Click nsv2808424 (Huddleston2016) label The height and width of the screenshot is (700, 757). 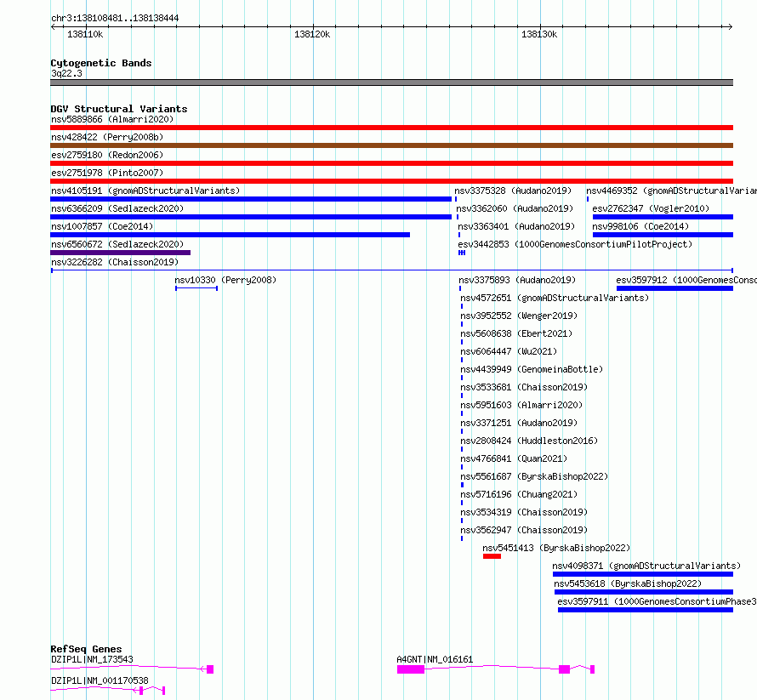pos(529,441)
